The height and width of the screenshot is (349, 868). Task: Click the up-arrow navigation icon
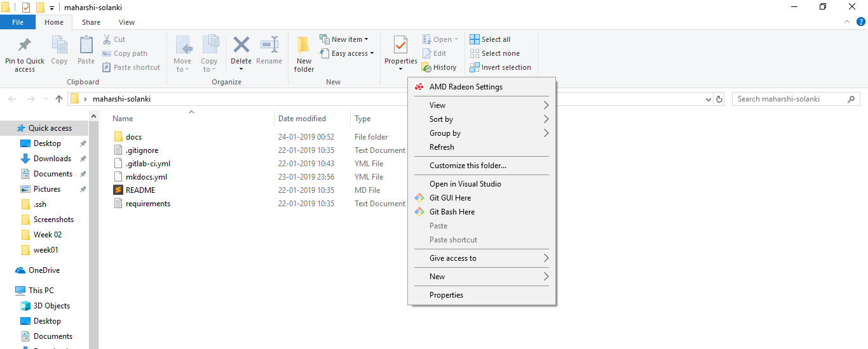click(59, 99)
